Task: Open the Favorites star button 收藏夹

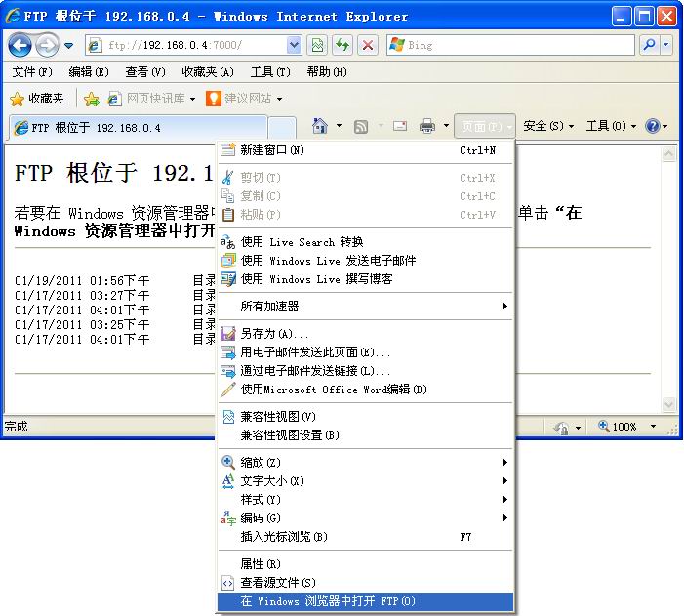Action: 37,99
